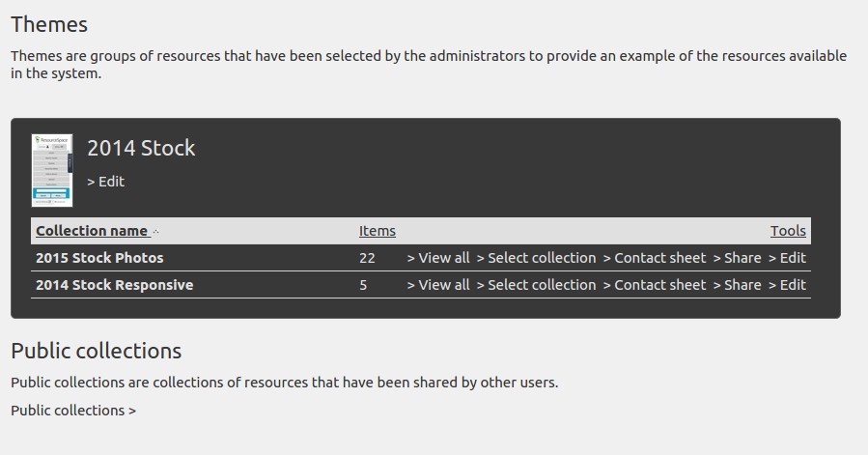
Task: View all in 2015 Stock Photos
Action: [x=438, y=258]
